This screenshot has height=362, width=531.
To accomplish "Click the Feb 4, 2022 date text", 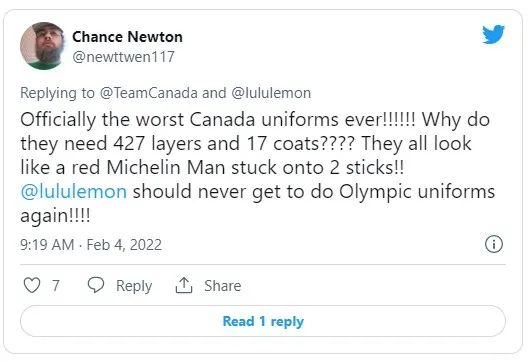I will (124, 244).
